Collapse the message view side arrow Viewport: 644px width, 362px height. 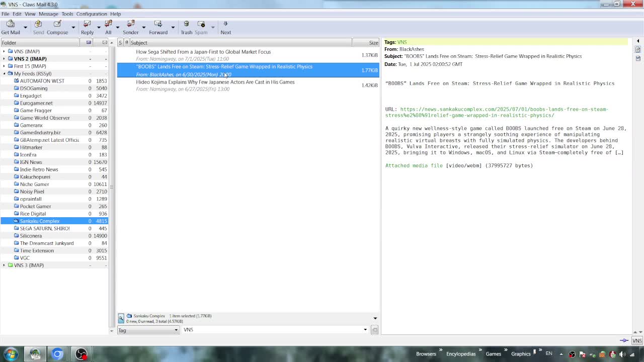638,41
